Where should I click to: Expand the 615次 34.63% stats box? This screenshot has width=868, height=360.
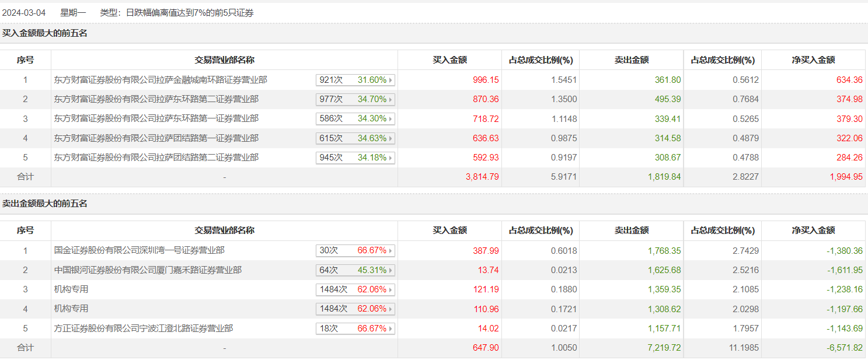click(355, 138)
